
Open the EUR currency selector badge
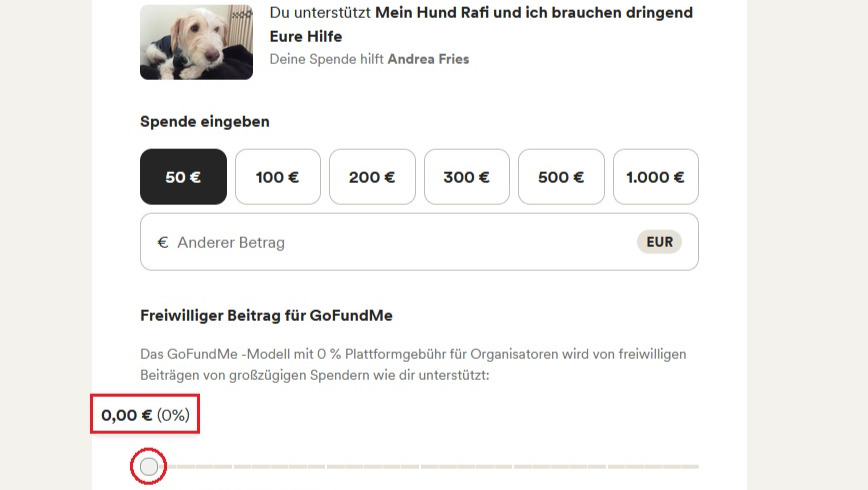click(659, 242)
